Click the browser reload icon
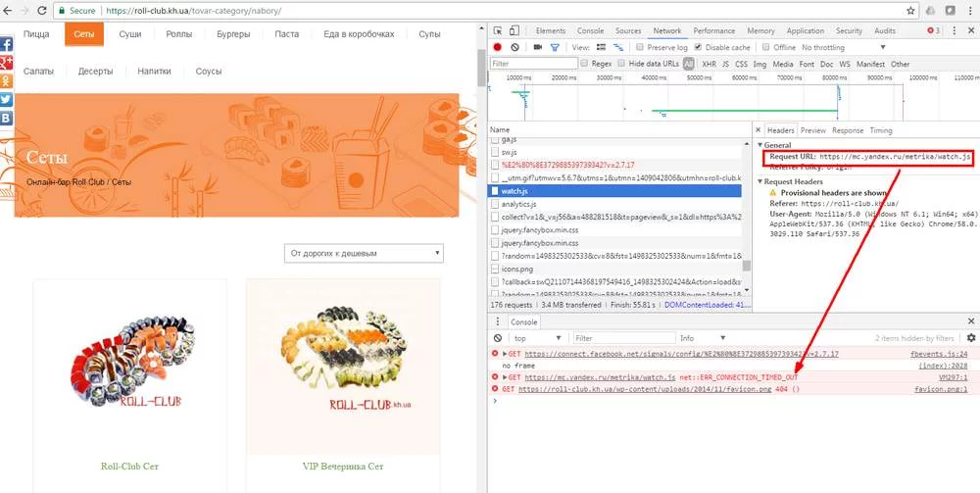This screenshot has height=493, width=980. click(x=42, y=11)
